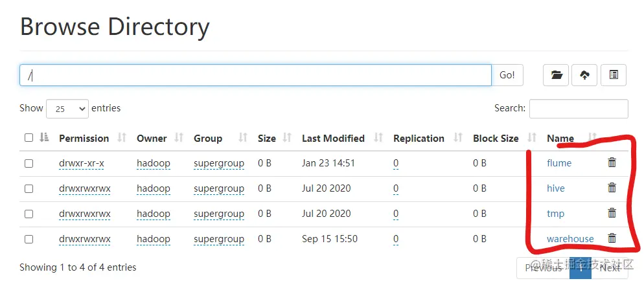Focus the Search input box
This screenshot has width=644, height=281.
tap(579, 109)
